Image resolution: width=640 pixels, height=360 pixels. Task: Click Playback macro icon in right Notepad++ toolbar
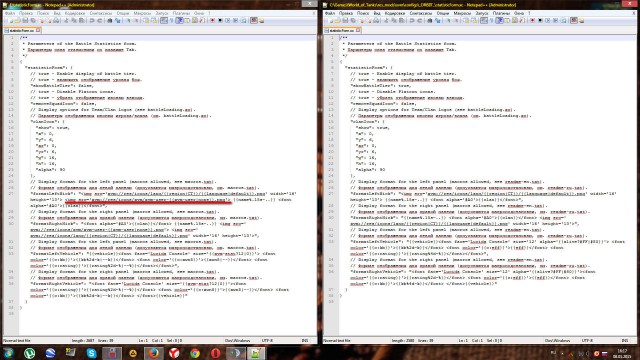pos(547,20)
